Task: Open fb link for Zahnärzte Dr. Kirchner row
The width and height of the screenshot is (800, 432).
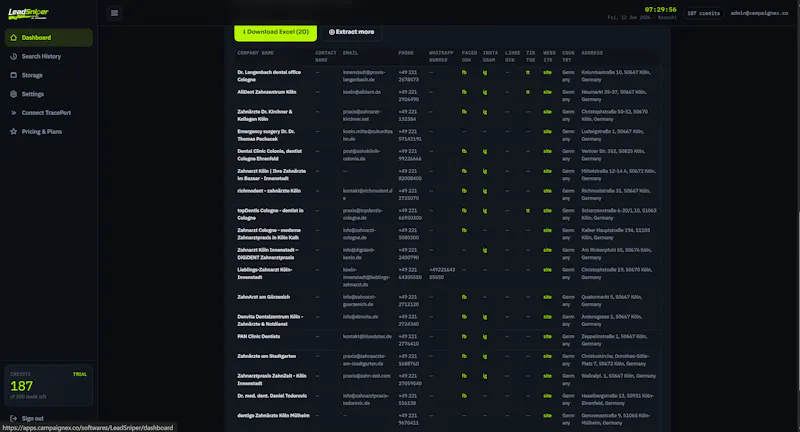Action: (464, 112)
